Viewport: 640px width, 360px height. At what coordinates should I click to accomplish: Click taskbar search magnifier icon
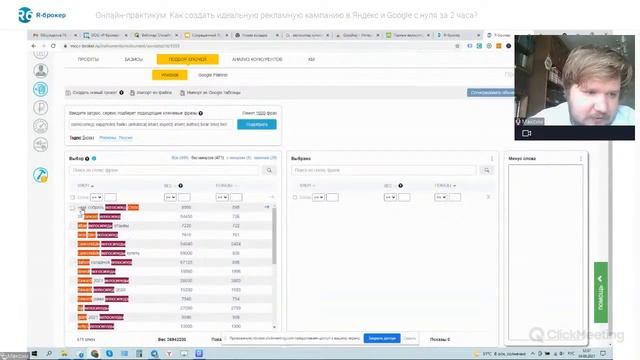coord(49,353)
